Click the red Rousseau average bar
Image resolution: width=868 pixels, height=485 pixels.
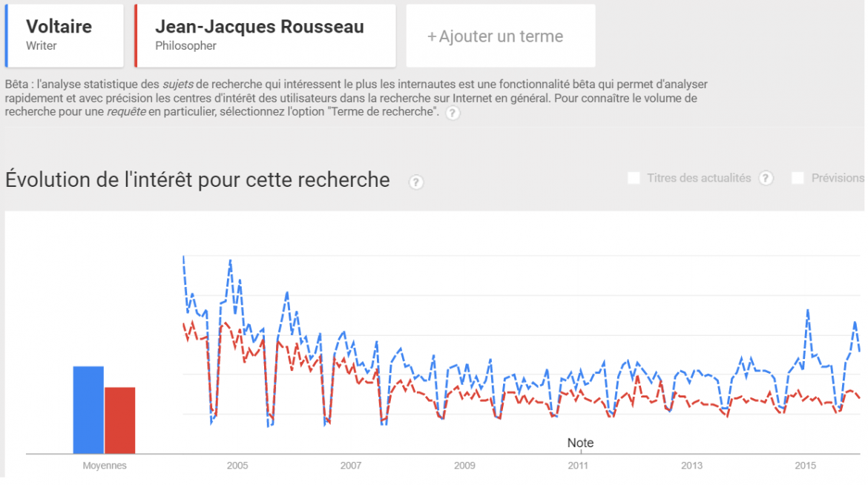click(119, 420)
